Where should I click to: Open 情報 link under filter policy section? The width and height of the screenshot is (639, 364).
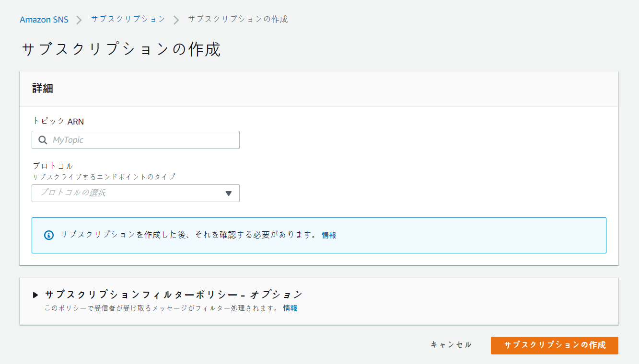(x=290, y=308)
